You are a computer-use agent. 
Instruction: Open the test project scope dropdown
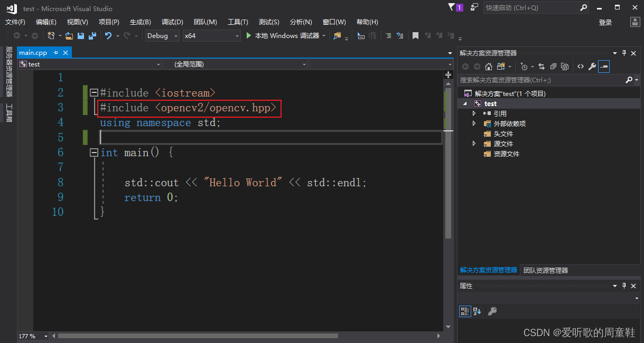coord(90,64)
